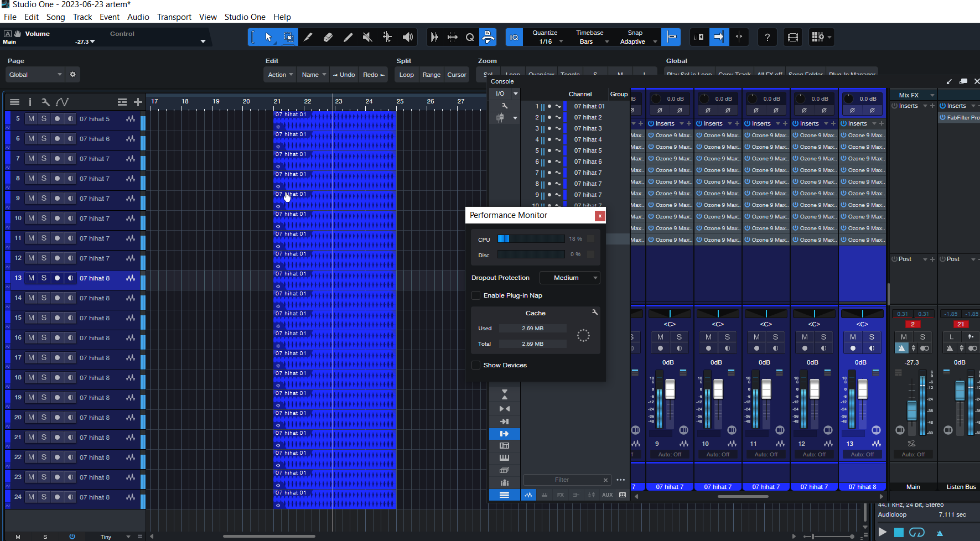Record-arm track 9 '07 hihat 7'
Viewport: 980px width, 541px height.
tap(57, 199)
